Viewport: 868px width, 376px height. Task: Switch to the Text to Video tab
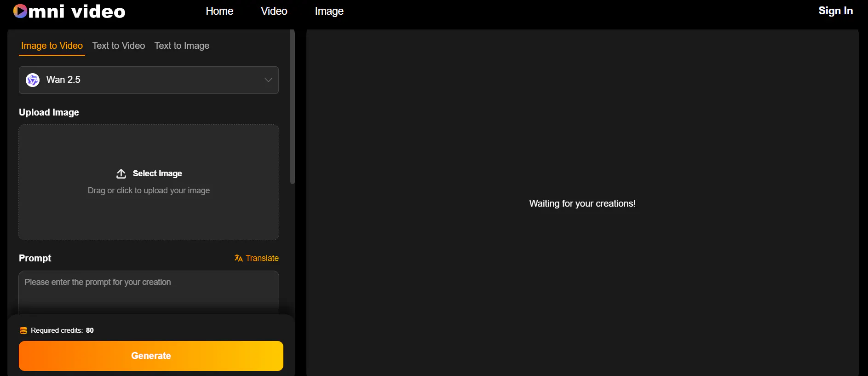pos(119,46)
